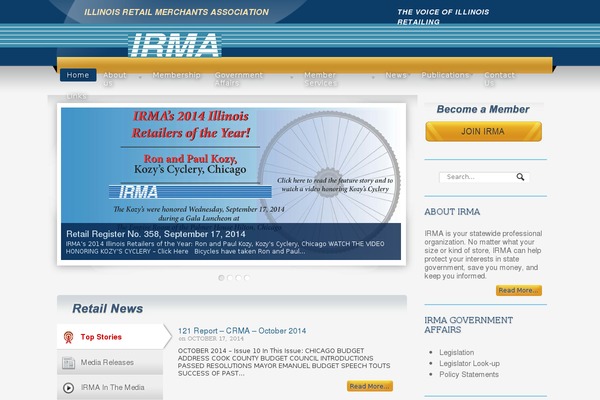Click the Top Stories broadcast icon
600x400 pixels.
68,337
